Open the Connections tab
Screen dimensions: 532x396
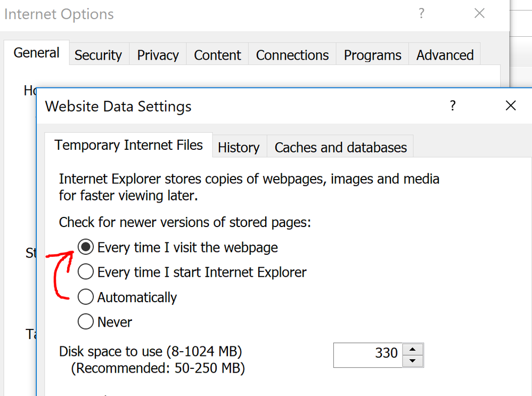[292, 55]
